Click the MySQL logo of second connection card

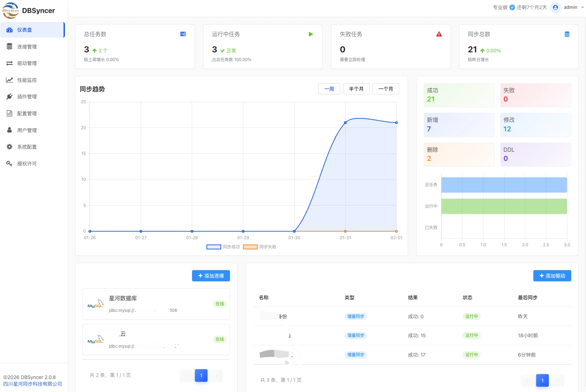click(x=96, y=339)
